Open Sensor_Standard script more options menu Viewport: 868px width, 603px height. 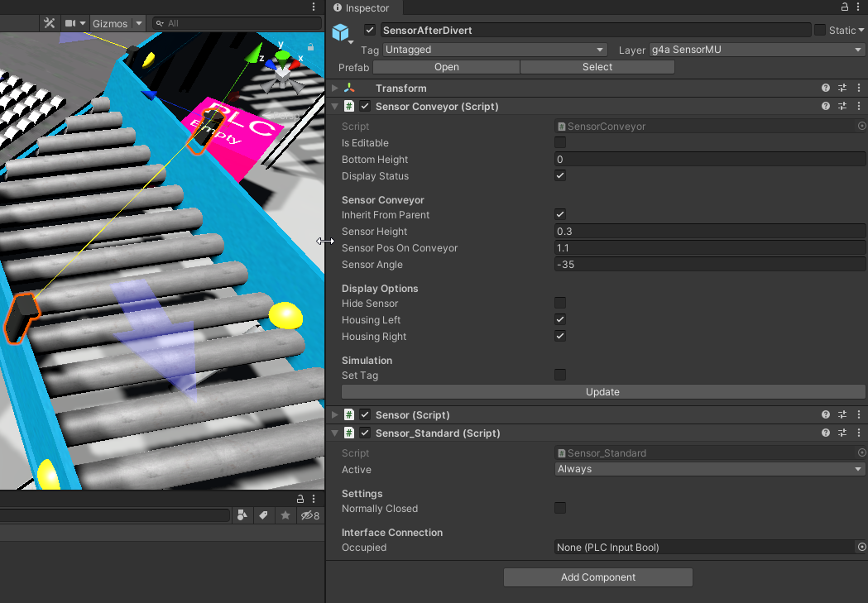pos(859,433)
